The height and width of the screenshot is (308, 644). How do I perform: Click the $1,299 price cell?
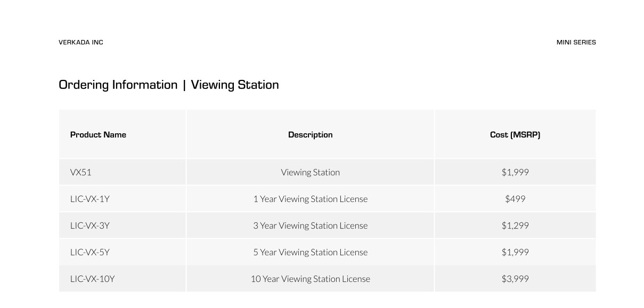[x=515, y=225]
